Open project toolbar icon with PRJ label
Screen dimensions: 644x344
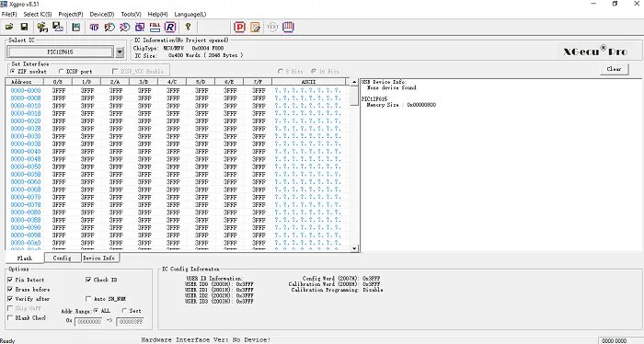[x=42, y=27]
